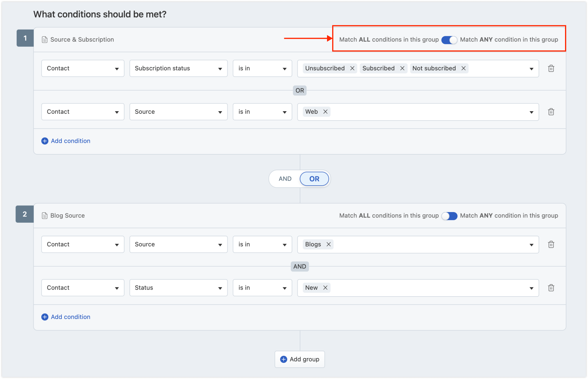588x379 pixels.
Task: Delete the Subscription status condition row
Action: pos(551,68)
